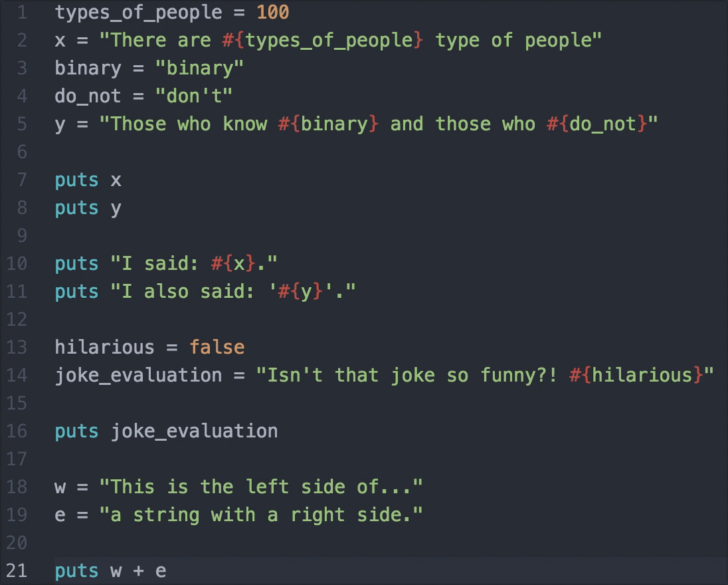Click the puts keyword on line 21
This screenshot has height=585, width=728.
click(76, 572)
